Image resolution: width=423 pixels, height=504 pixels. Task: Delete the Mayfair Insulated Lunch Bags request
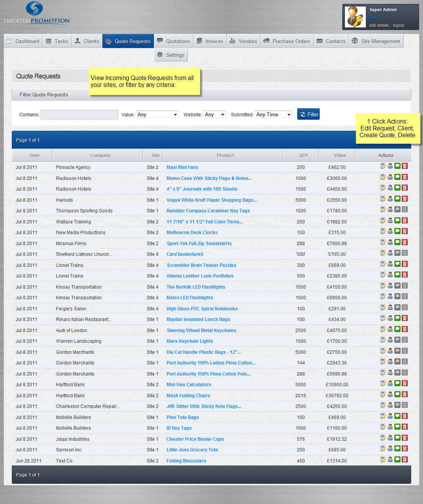405,318
